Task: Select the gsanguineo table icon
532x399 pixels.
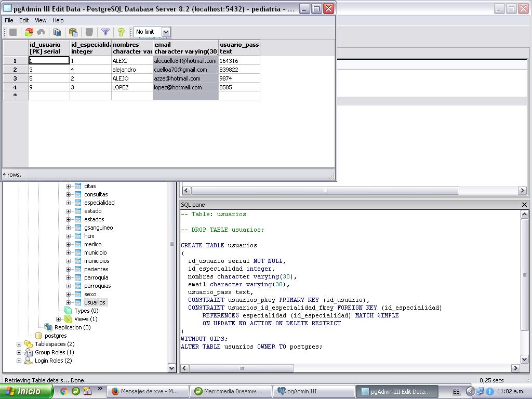Action: (x=78, y=228)
